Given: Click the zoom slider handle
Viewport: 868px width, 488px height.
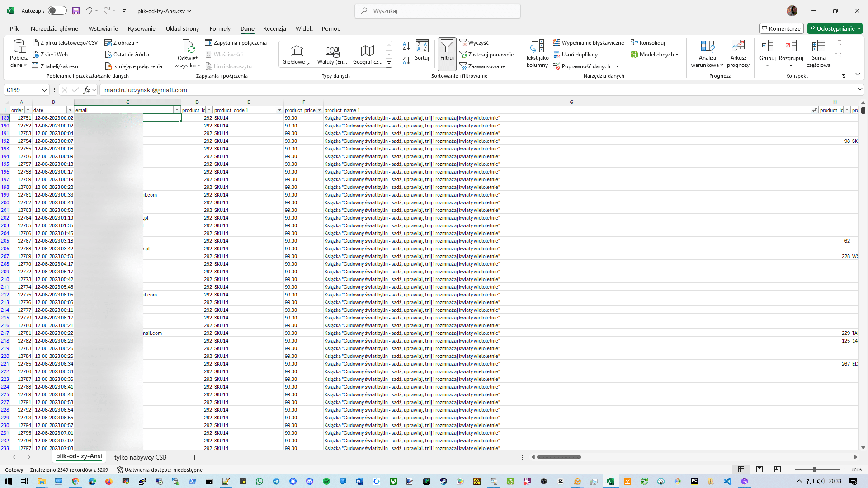Looking at the screenshot, I should [x=814, y=469].
